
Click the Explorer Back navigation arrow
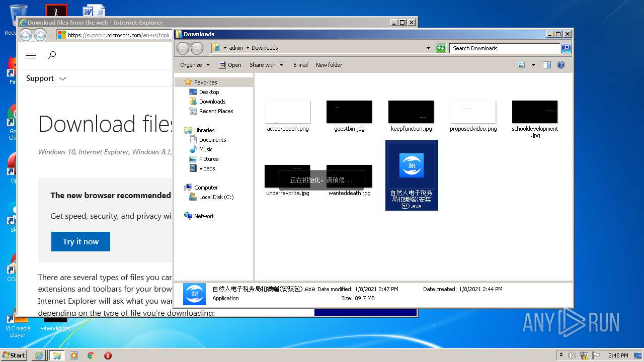pyautogui.click(x=183, y=48)
